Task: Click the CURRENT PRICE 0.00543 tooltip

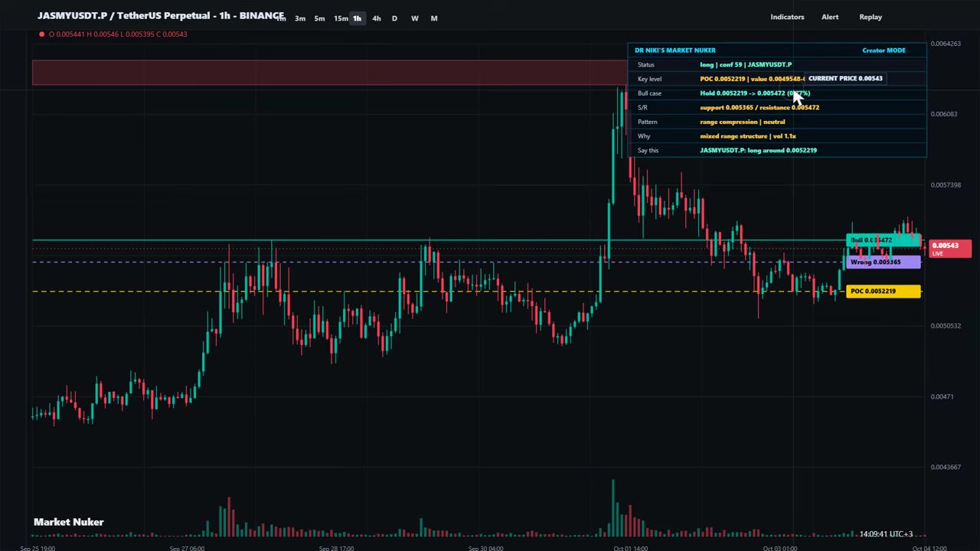Action: 845,78
